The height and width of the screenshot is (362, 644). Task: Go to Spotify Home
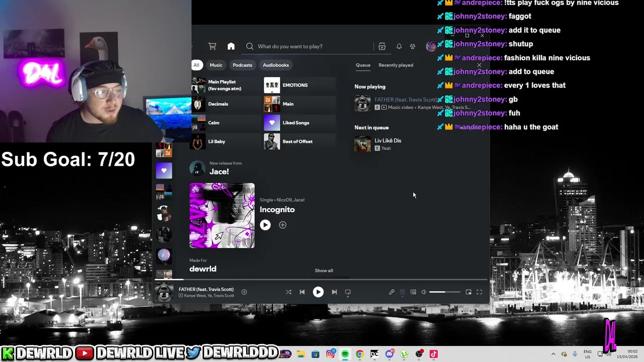pos(231,46)
